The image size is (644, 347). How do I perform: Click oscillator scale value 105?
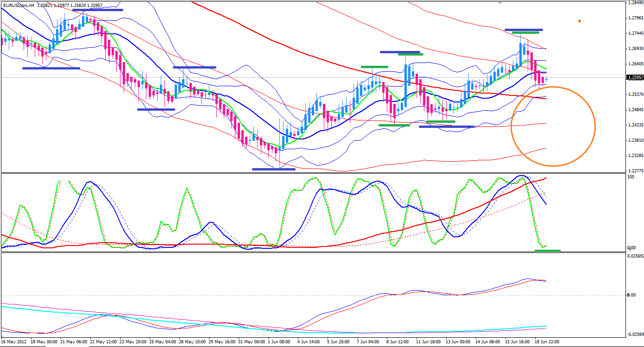tap(630, 177)
